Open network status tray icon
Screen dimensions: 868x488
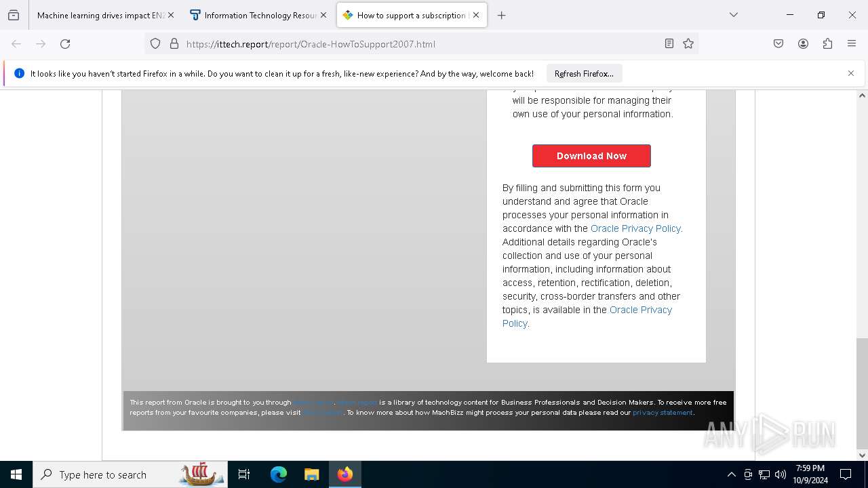point(764,474)
